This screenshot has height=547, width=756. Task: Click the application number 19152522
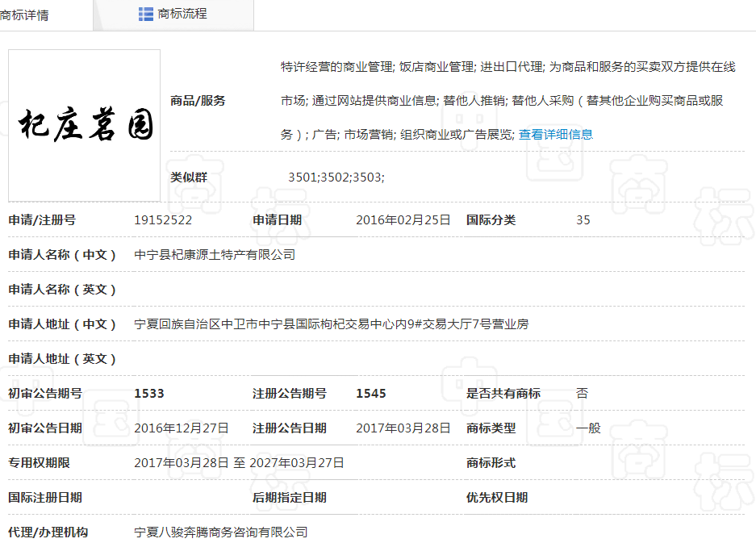[163, 220]
